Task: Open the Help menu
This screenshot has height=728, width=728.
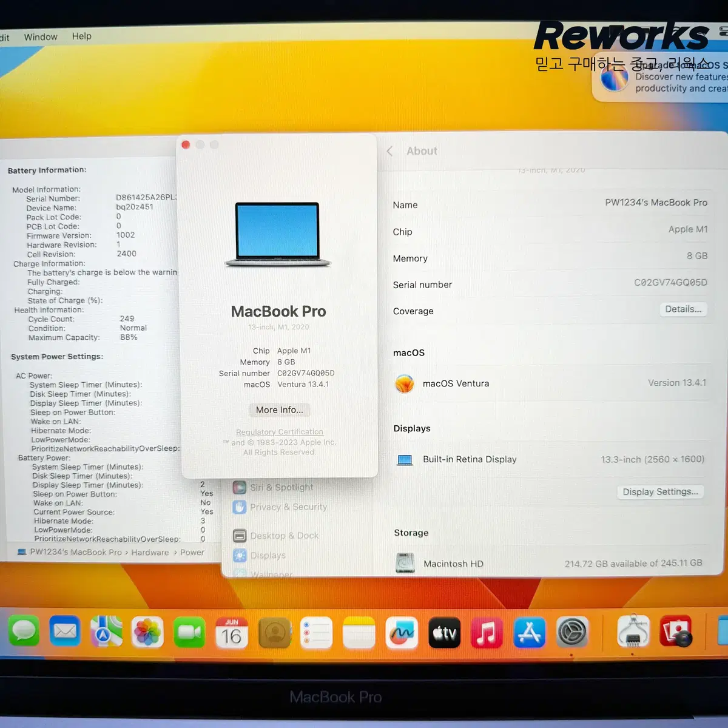Action: pyautogui.click(x=81, y=36)
